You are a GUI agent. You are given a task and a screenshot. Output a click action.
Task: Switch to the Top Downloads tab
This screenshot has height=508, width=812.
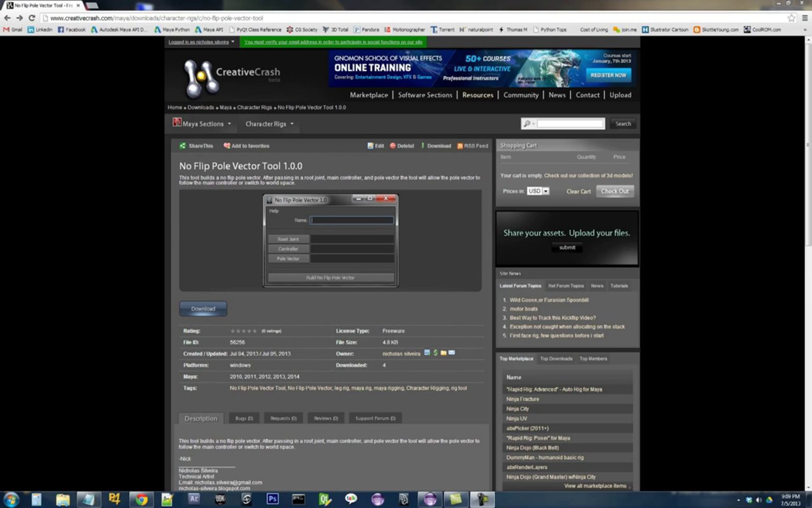(556, 359)
